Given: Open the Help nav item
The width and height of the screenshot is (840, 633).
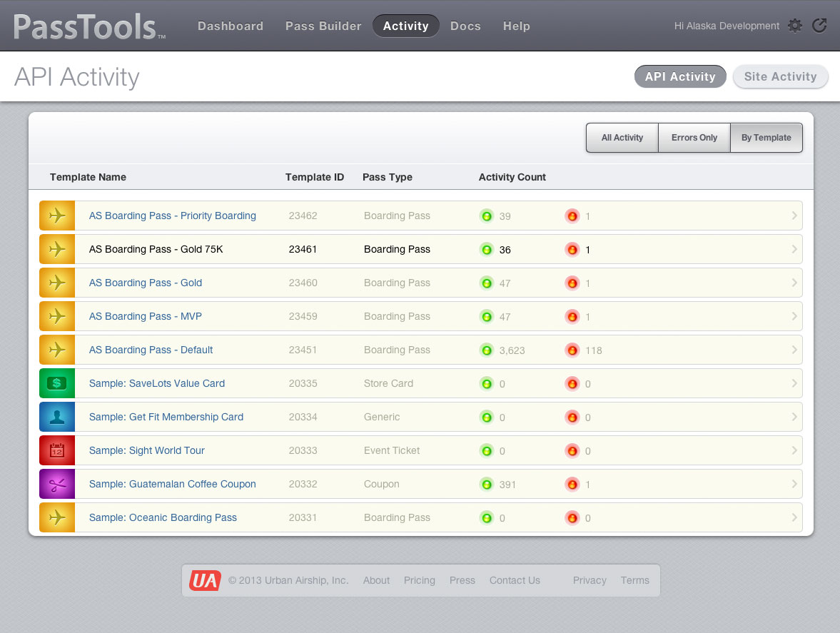Looking at the screenshot, I should 517,26.
